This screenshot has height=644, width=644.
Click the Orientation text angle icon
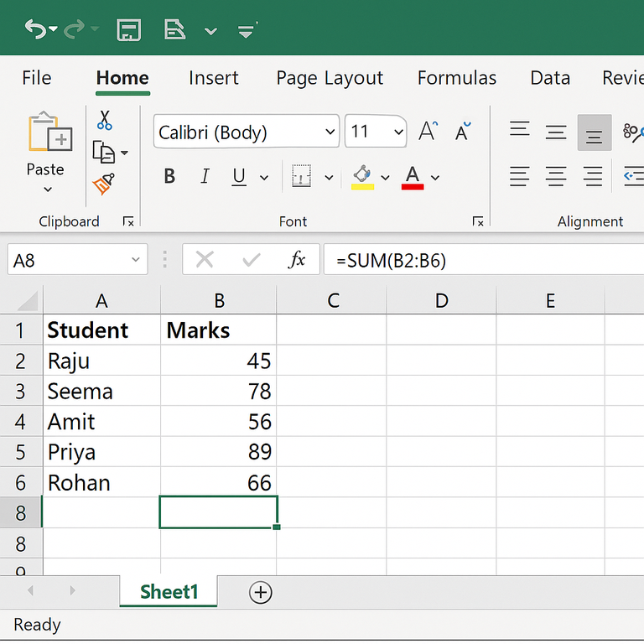click(x=633, y=132)
